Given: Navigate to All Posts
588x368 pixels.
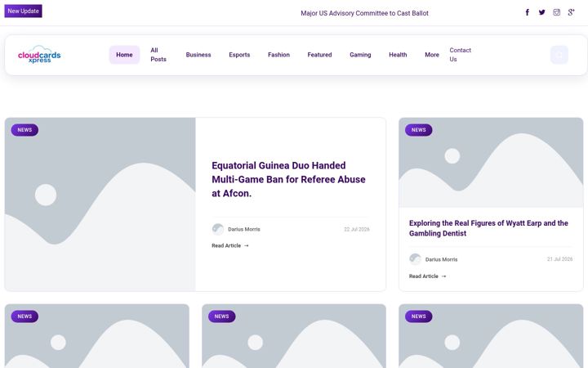Looking at the screenshot, I should click(158, 55).
